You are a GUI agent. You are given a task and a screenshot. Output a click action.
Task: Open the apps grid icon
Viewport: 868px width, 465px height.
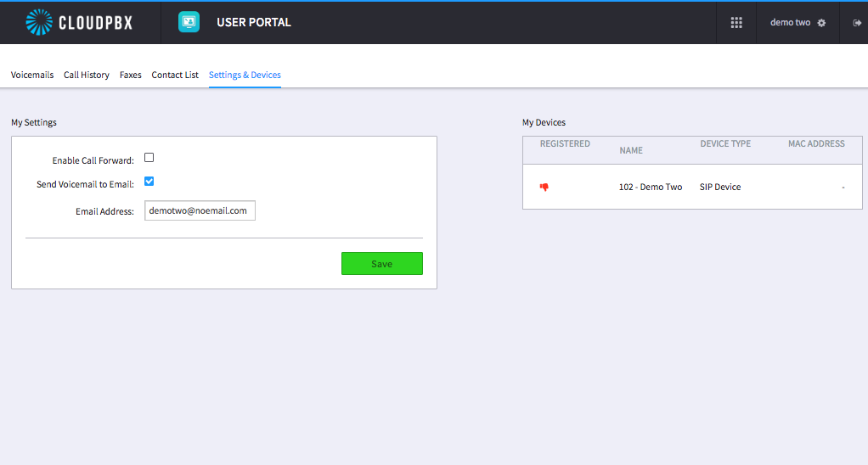click(736, 23)
